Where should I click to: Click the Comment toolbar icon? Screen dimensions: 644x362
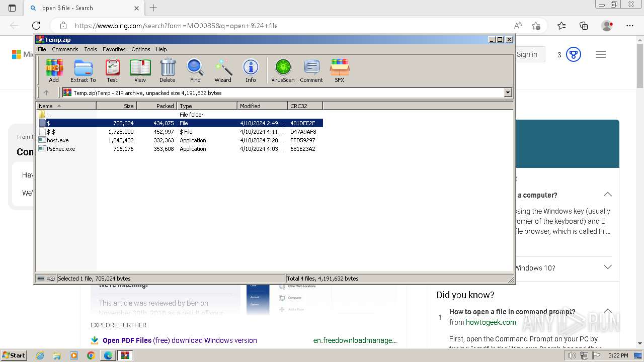click(311, 70)
